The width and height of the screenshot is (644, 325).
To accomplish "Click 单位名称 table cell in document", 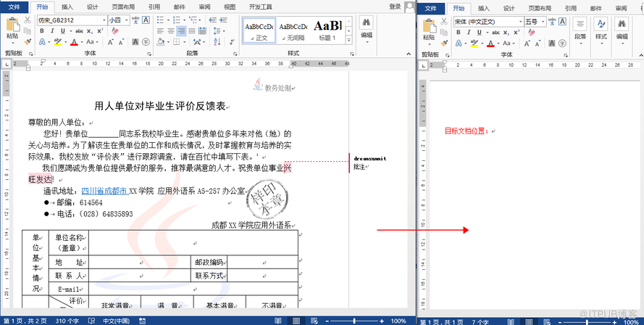I will 69,242.
